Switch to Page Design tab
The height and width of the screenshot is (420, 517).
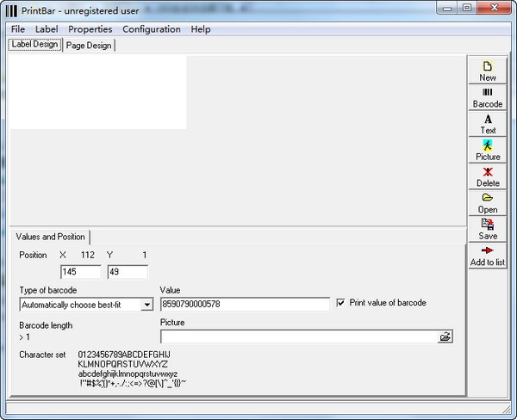(x=89, y=46)
